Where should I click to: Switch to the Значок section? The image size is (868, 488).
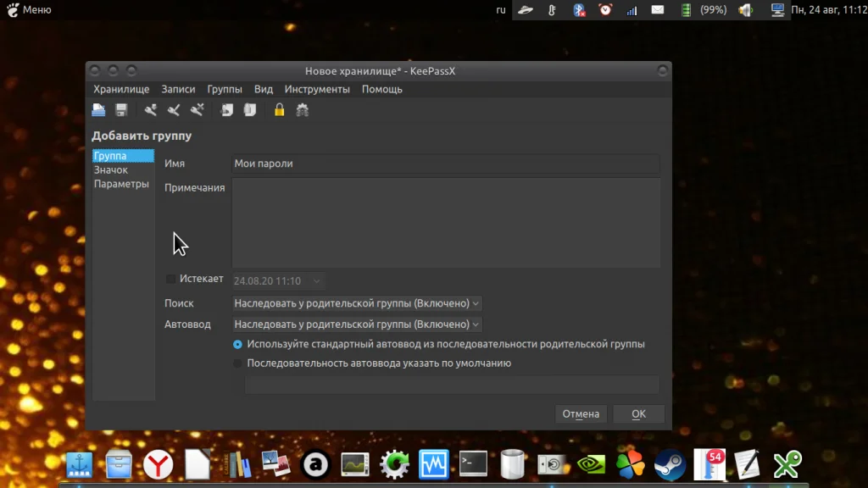tap(111, 170)
